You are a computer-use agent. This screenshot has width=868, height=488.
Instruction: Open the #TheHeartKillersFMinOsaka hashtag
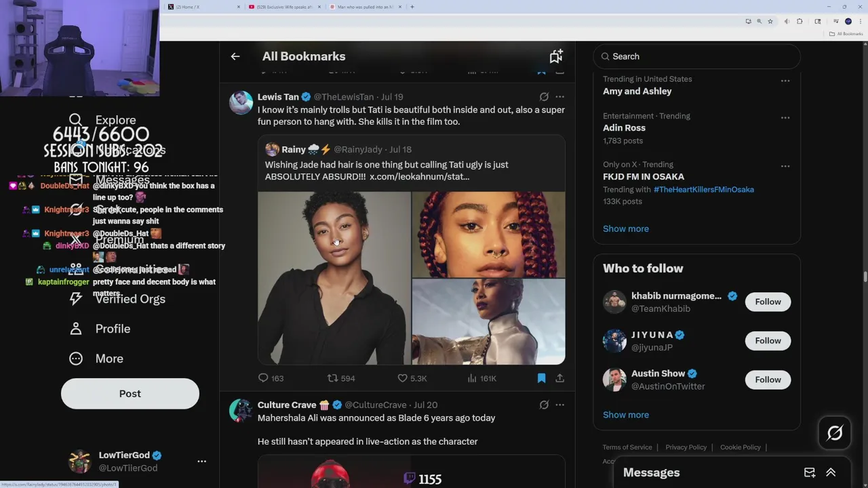704,189
